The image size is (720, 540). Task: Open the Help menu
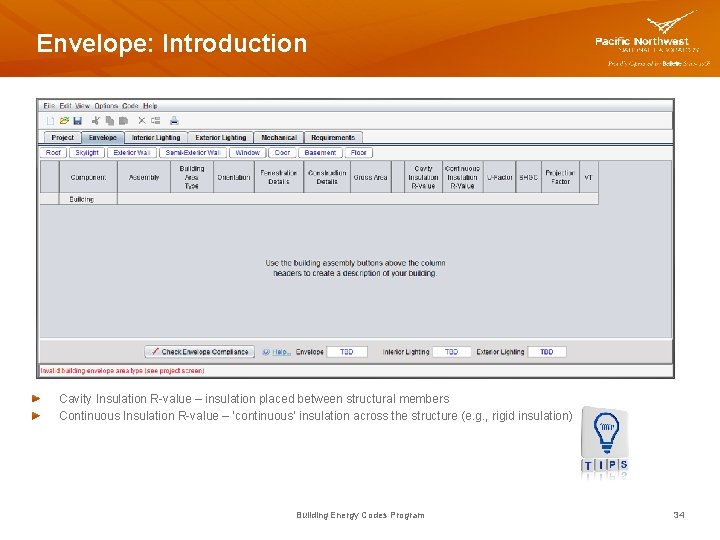[150, 106]
